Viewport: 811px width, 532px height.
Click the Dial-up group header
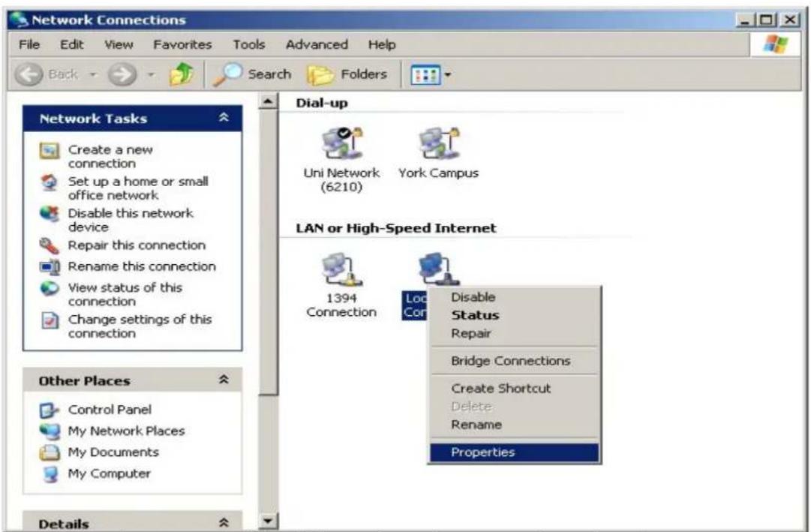tap(322, 103)
